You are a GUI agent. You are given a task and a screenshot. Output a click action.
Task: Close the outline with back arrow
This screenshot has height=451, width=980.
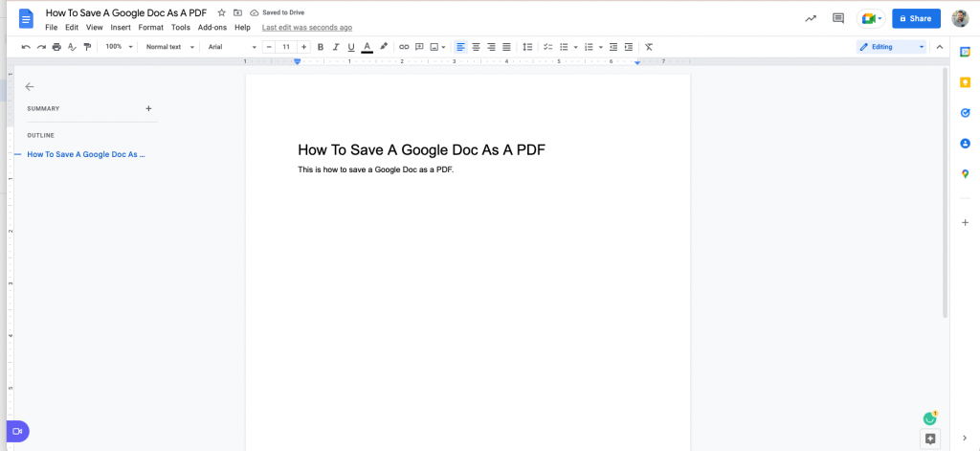coord(30,87)
